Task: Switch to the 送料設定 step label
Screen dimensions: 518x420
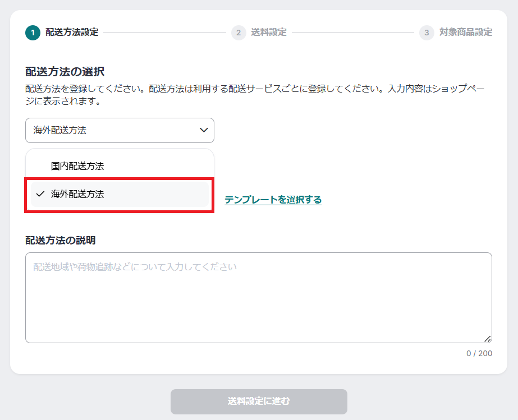Action: tap(269, 33)
